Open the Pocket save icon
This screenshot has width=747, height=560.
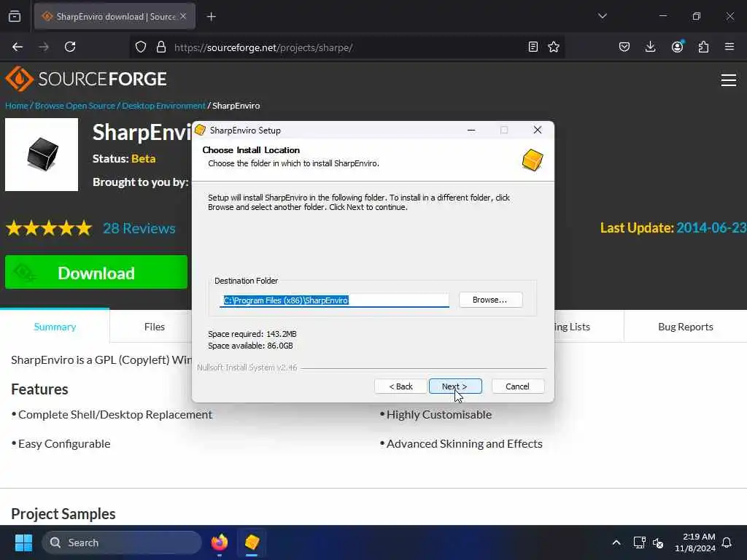624,47
